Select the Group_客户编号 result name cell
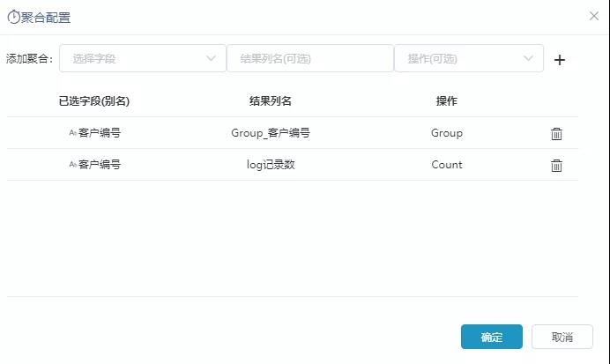Screen dimensions: 610x364 [271, 133]
